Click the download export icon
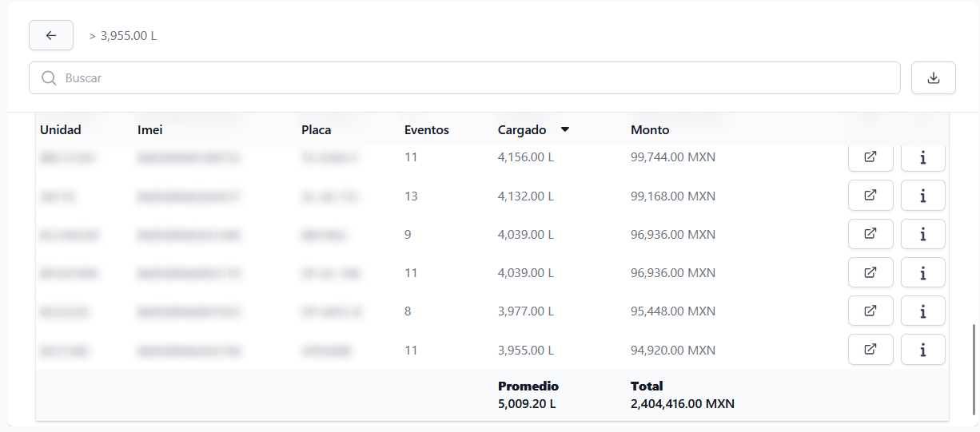The width and height of the screenshot is (980, 432). click(933, 78)
